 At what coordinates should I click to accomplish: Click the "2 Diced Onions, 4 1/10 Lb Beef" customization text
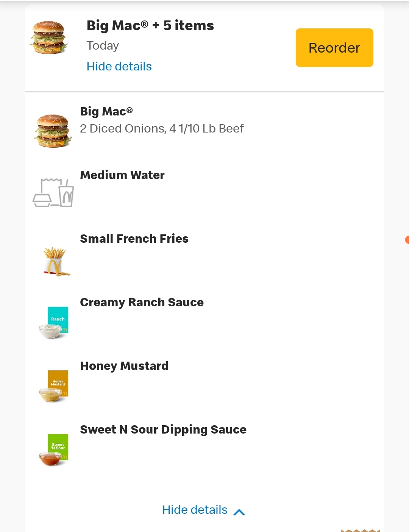[162, 129]
